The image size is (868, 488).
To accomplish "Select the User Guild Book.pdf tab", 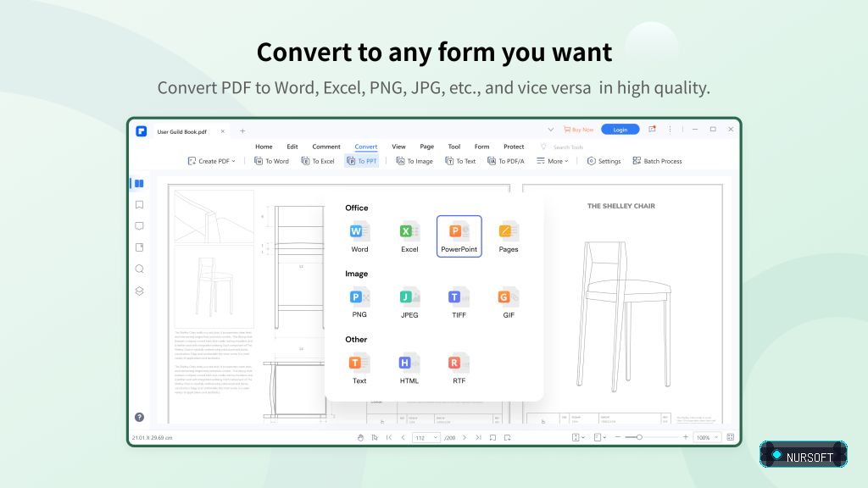I will (x=191, y=131).
